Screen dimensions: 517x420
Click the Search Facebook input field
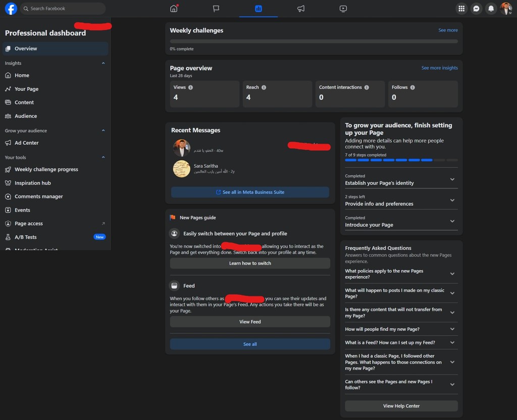63,9
